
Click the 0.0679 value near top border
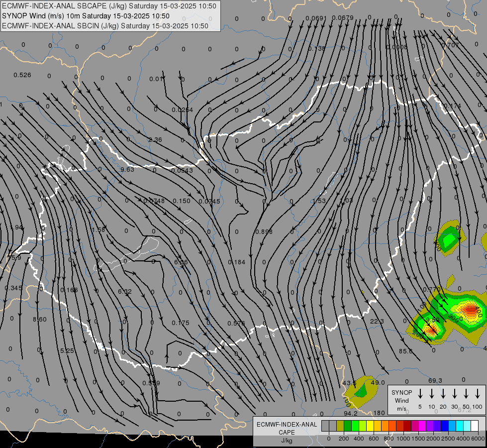pyautogui.click(x=343, y=18)
